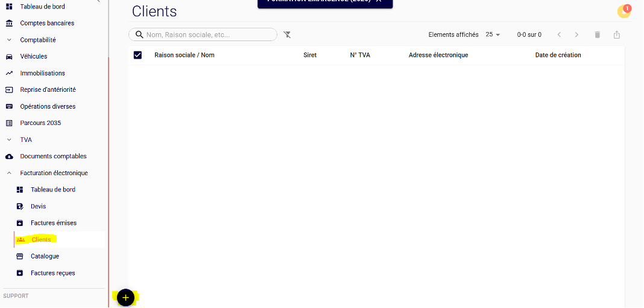The width and height of the screenshot is (644, 308).
Task: Toggle the select-all checkbox in table header
Action: click(137, 55)
